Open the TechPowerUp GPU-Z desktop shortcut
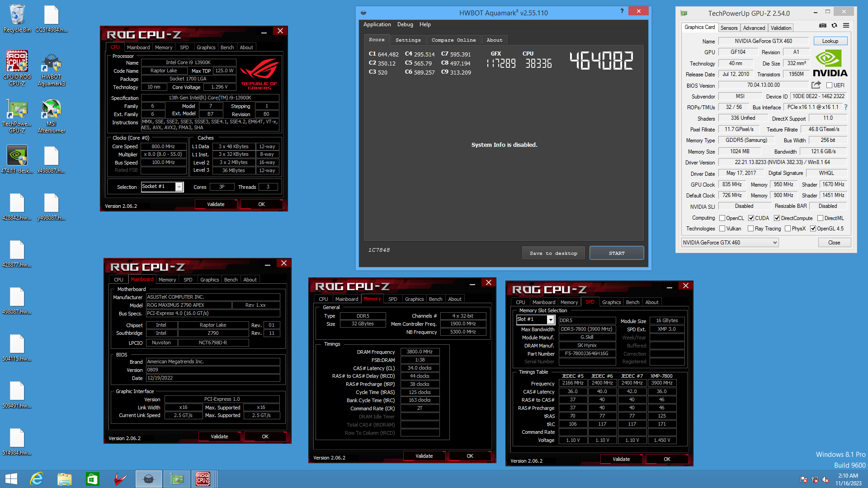 tap(17, 115)
